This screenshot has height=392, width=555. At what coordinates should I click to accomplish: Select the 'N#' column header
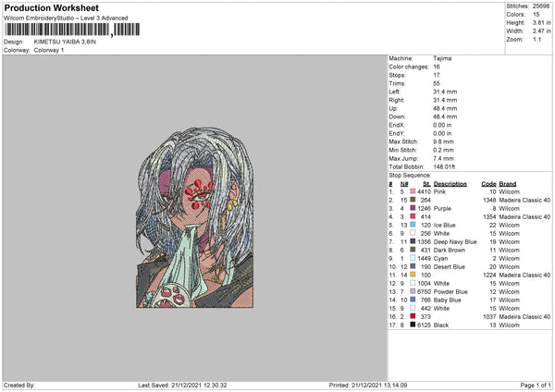(x=404, y=184)
